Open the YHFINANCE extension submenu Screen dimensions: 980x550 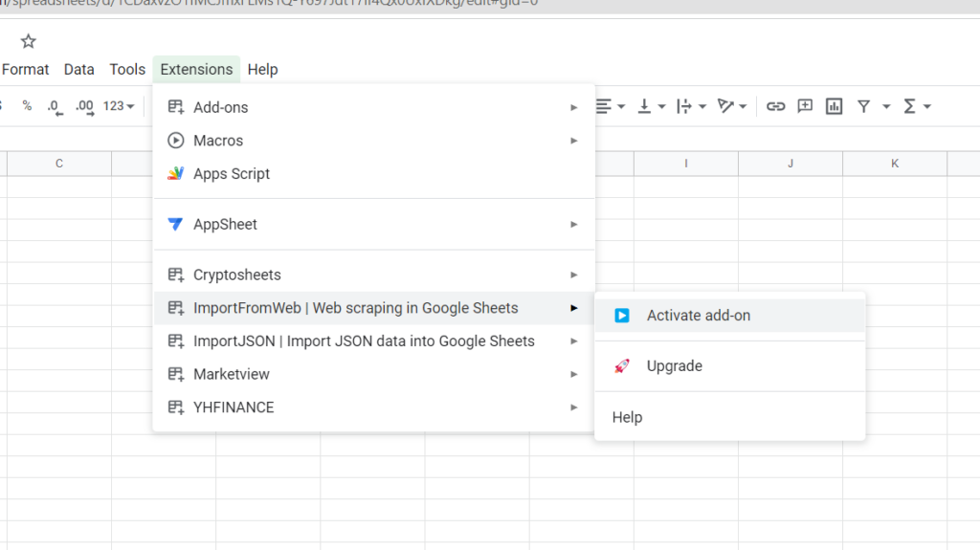(x=234, y=407)
